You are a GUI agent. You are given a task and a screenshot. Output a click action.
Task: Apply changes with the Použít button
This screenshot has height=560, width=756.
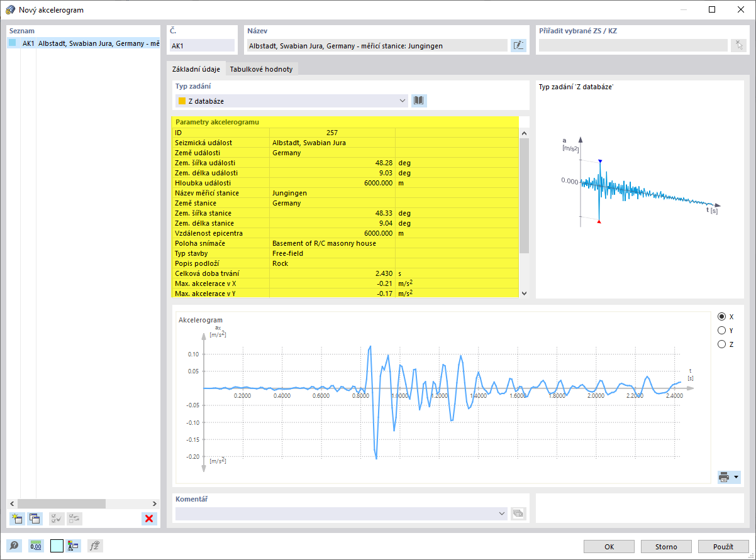click(x=723, y=547)
